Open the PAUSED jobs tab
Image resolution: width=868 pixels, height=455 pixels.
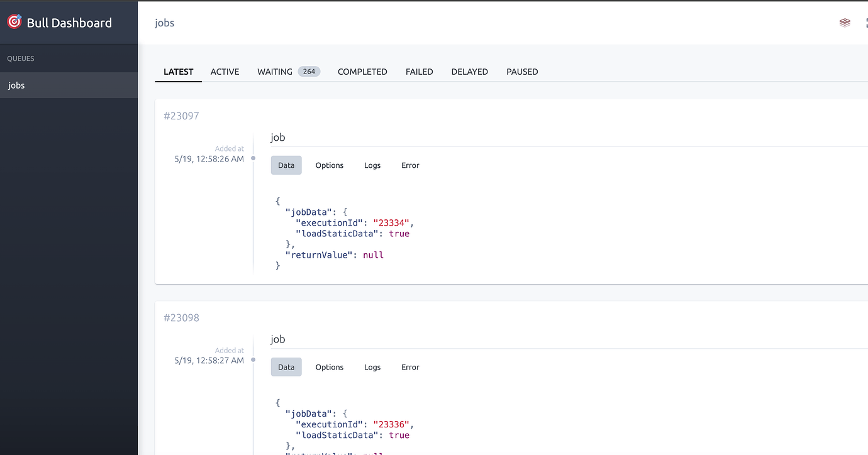pos(522,72)
